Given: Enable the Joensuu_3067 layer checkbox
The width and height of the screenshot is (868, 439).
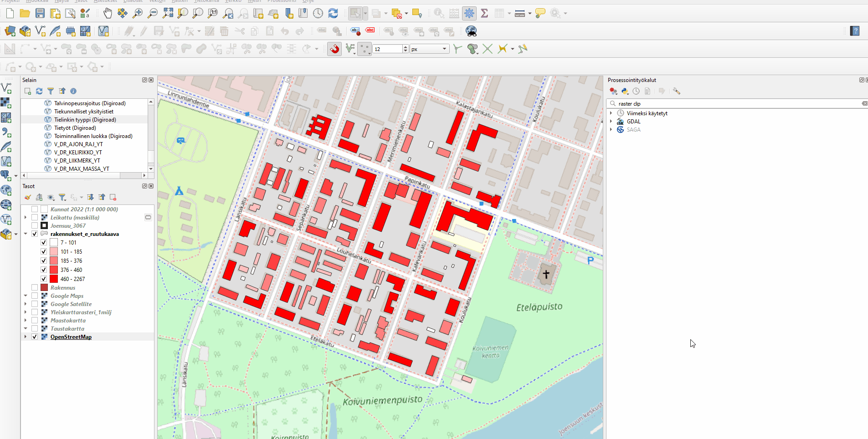Looking at the screenshot, I should [35, 226].
